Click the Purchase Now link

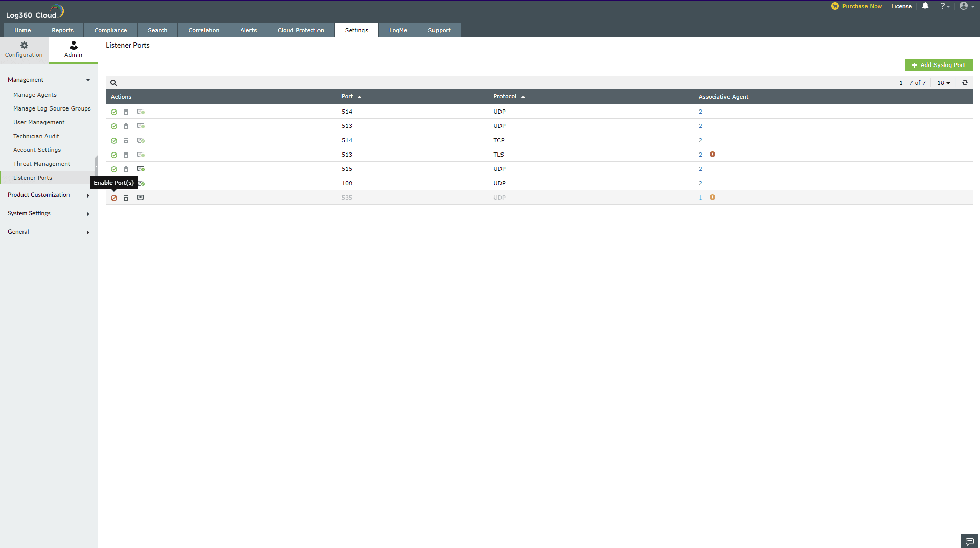(862, 6)
